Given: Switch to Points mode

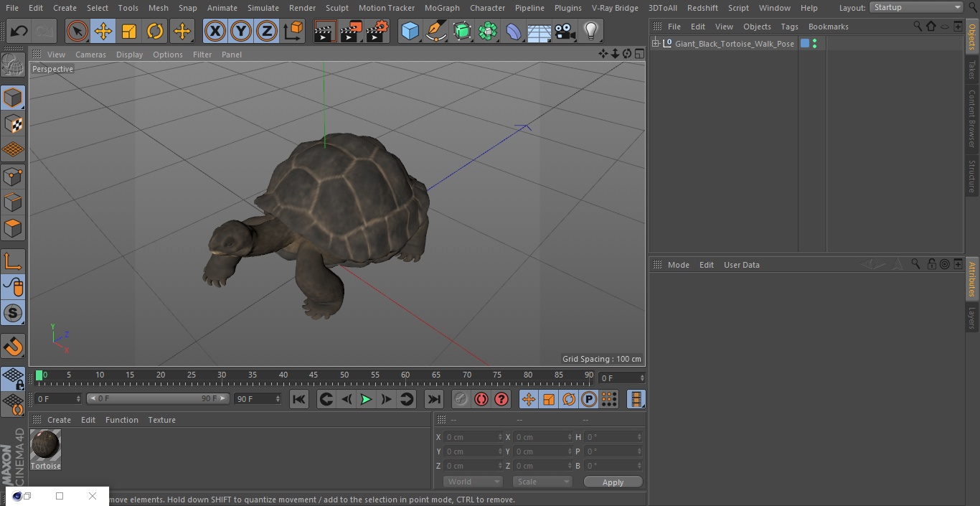Looking at the screenshot, I should click(x=13, y=177).
